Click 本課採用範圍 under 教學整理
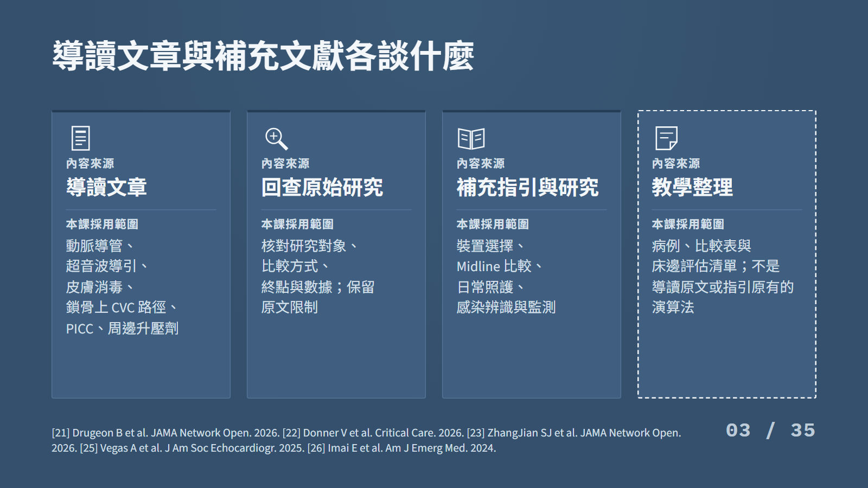 688,224
